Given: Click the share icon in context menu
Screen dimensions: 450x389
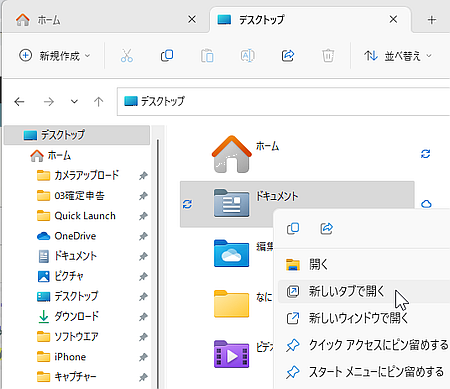Looking at the screenshot, I should pos(326,229).
